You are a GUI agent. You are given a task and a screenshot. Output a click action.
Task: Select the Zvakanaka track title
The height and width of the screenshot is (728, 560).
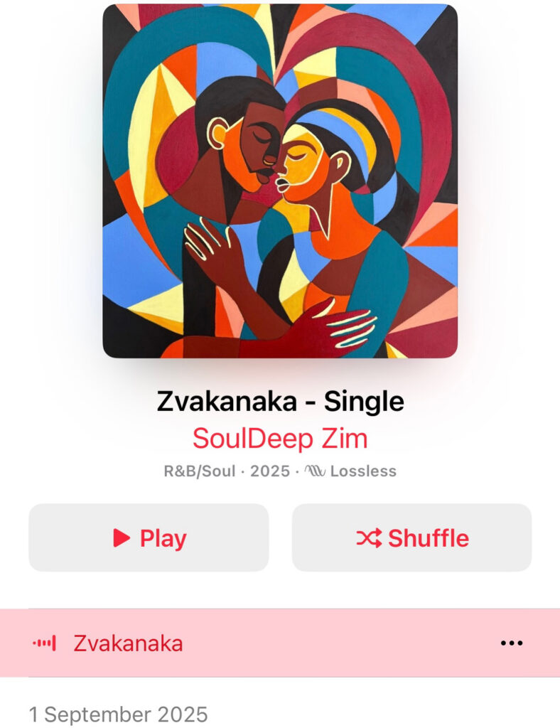(128, 643)
